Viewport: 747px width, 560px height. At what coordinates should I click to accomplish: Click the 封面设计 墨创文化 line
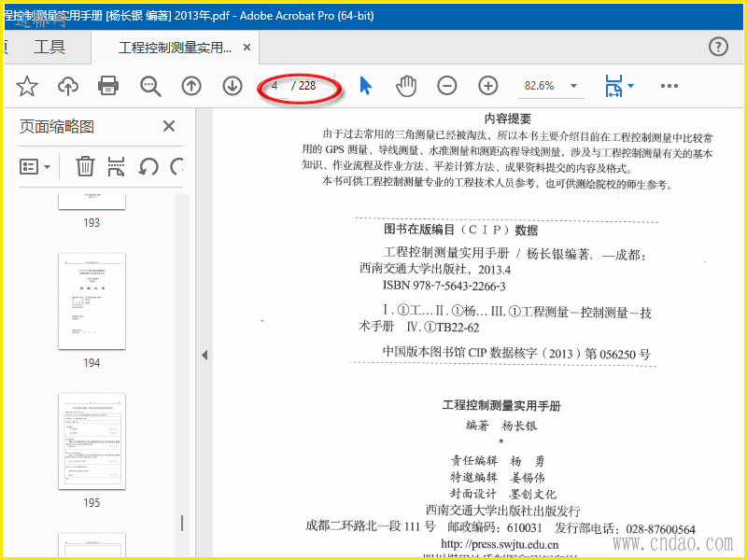tap(502, 494)
